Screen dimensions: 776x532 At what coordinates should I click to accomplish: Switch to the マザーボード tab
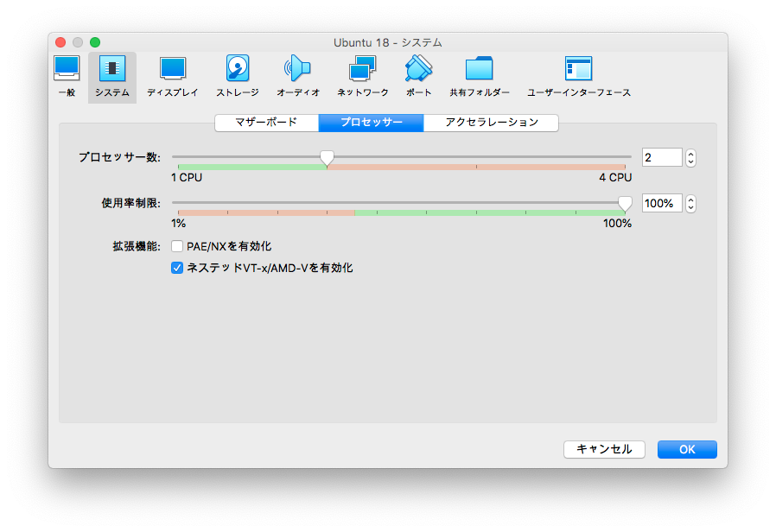267,123
